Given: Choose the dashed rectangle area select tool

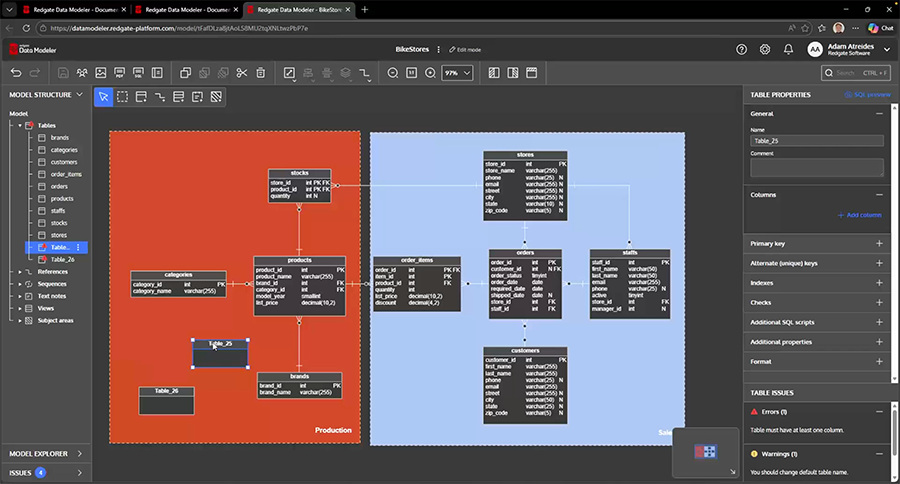Looking at the screenshot, I should pyautogui.click(x=122, y=96).
